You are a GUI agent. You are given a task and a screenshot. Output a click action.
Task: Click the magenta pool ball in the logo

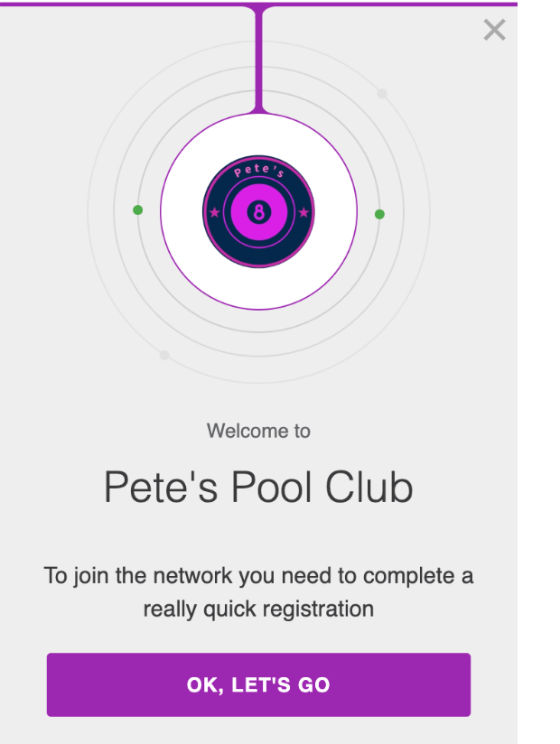click(259, 211)
